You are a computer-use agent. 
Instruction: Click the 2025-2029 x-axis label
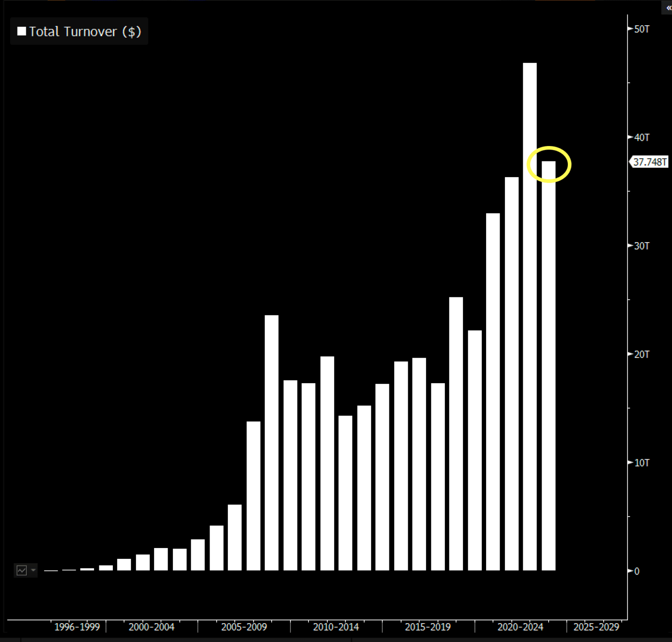596,627
